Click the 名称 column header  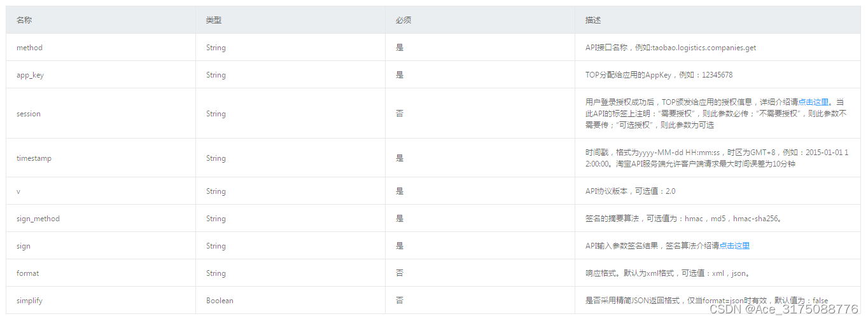[24, 20]
